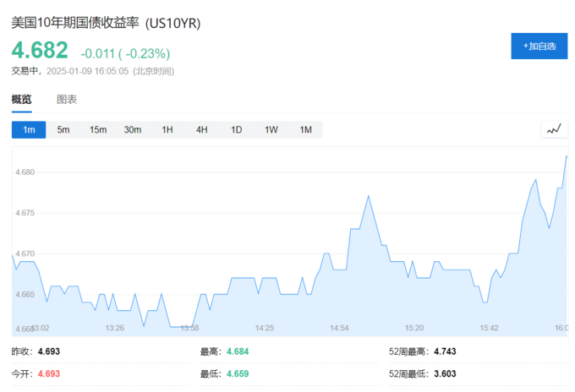This screenshot has height=392, width=575.
Task: Switch chart to 30m interval
Action: (x=133, y=129)
